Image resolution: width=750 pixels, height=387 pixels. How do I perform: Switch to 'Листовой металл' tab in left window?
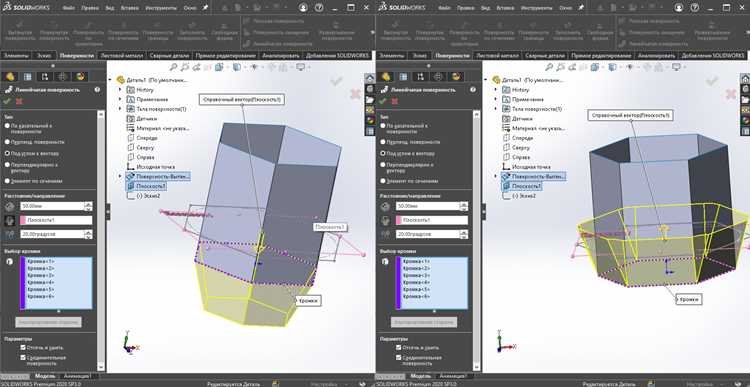click(121, 55)
